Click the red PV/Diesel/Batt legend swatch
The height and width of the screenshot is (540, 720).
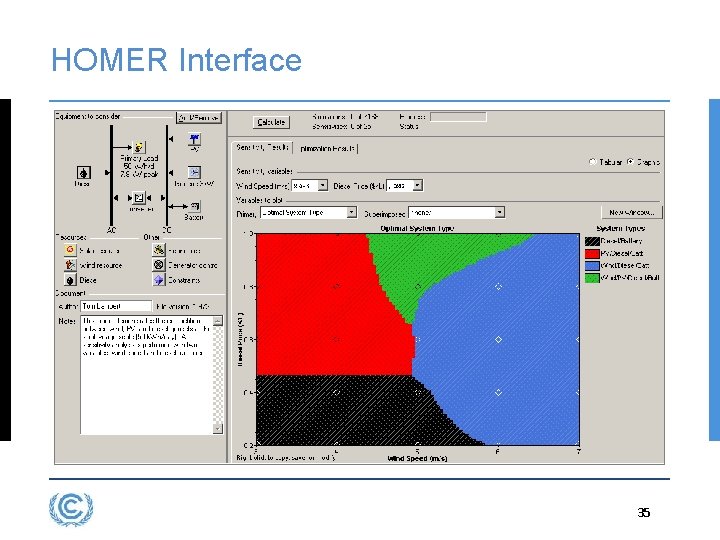tap(592, 253)
